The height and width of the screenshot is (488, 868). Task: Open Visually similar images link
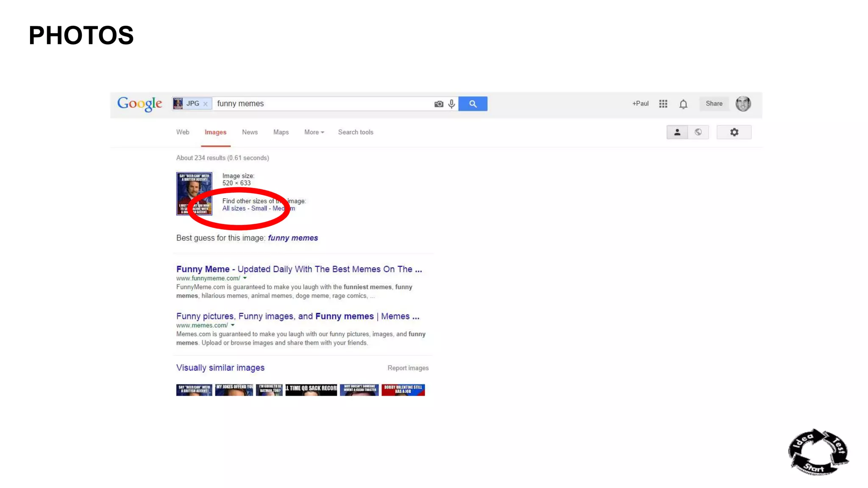coord(220,368)
